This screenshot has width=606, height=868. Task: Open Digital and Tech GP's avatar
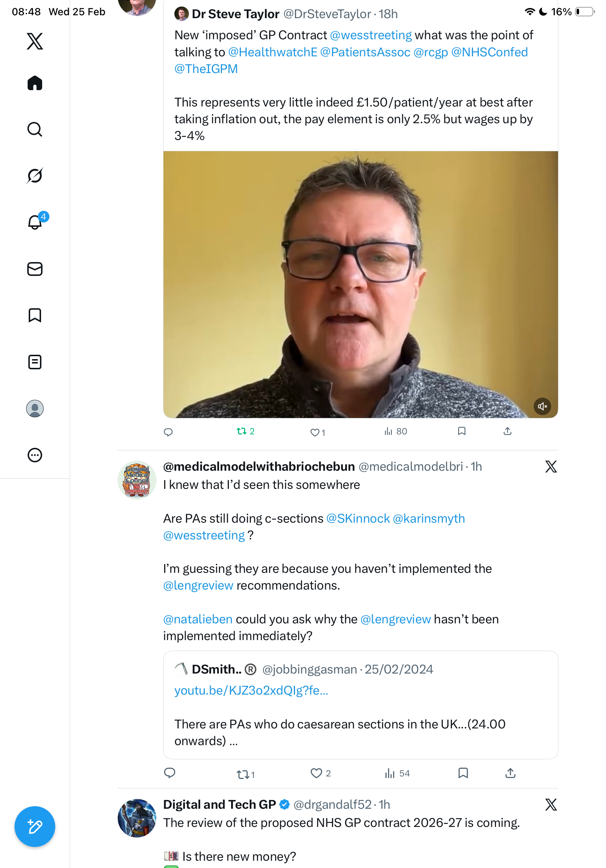coord(137,818)
